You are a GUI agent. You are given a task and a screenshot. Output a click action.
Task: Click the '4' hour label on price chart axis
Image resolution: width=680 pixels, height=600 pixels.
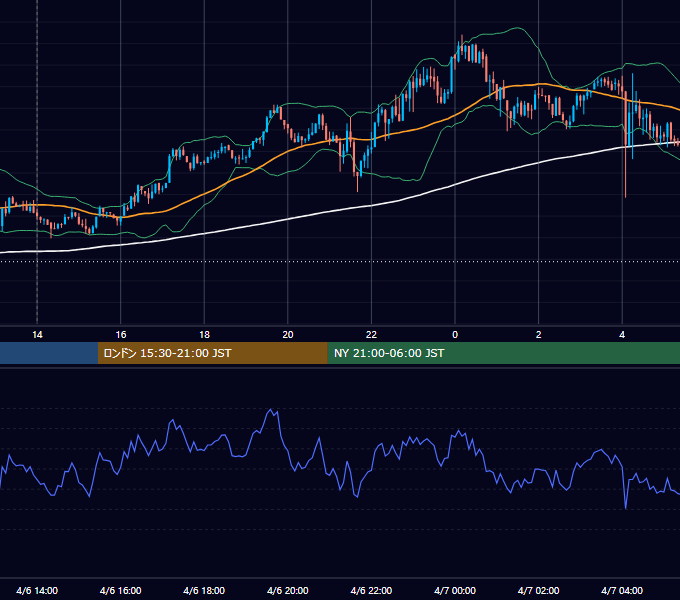pyautogui.click(x=622, y=335)
